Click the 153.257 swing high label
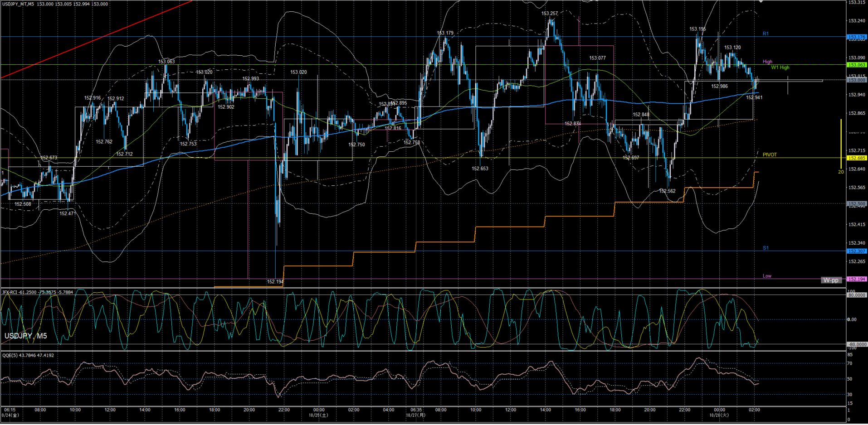Image resolution: width=868 pixels, height=425 pixels. (549, 14)
